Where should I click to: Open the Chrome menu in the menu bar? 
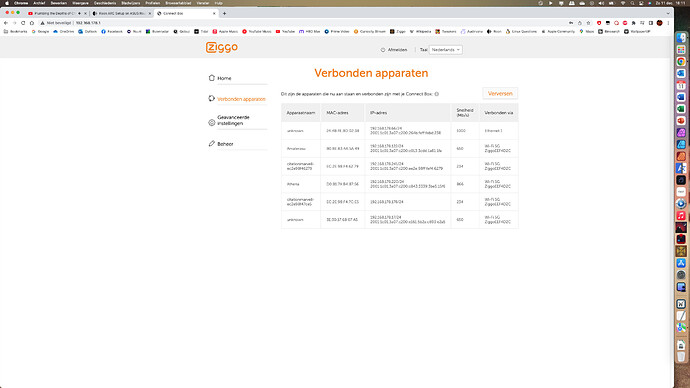(x=21, y=3)
